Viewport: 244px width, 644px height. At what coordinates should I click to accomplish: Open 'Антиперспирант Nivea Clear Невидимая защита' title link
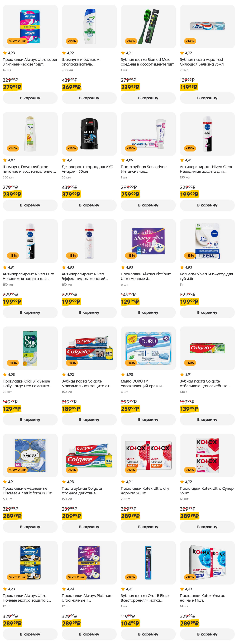(206, 169)
